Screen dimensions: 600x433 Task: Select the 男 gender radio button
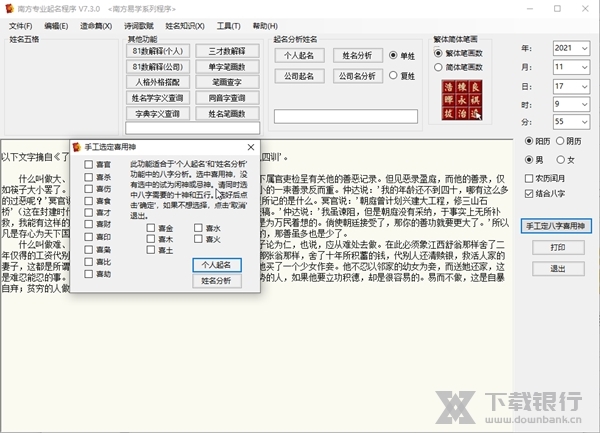coord(529,160)
